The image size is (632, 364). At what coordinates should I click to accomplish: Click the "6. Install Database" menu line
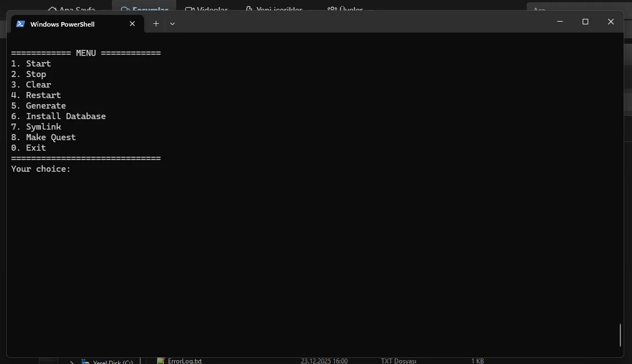pyautogui.click(x=58, y=116)
